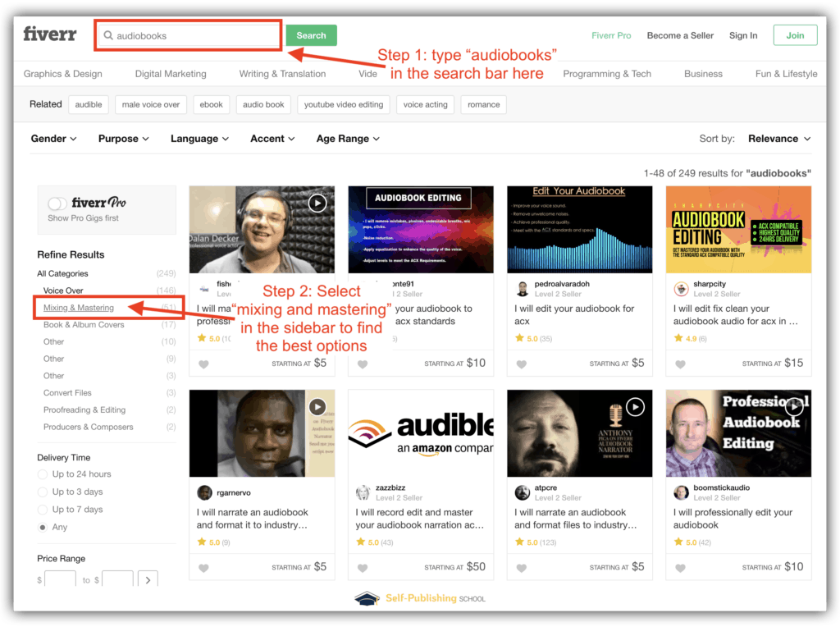Viewport: 840px width, 636px height.
Task: Filter by Proofreading & Editing category
Action: coord(84,410)
